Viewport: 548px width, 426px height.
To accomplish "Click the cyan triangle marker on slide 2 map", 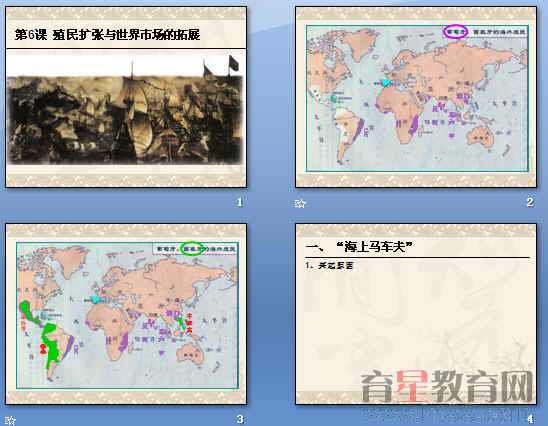I will (x=385, y=82).
